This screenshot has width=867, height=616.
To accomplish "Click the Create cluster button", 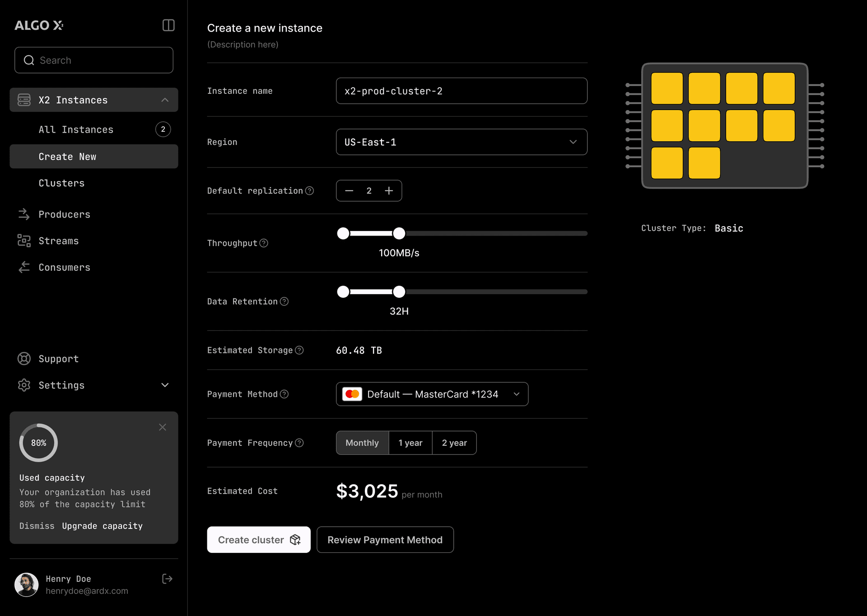I will coord(258,539).
